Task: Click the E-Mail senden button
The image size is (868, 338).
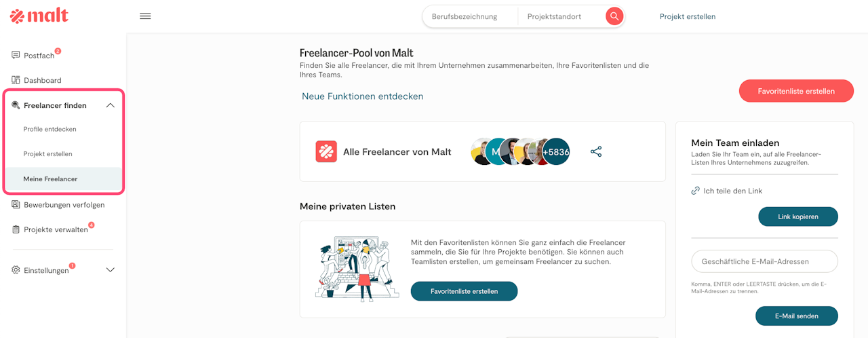Action: [796, 316]
